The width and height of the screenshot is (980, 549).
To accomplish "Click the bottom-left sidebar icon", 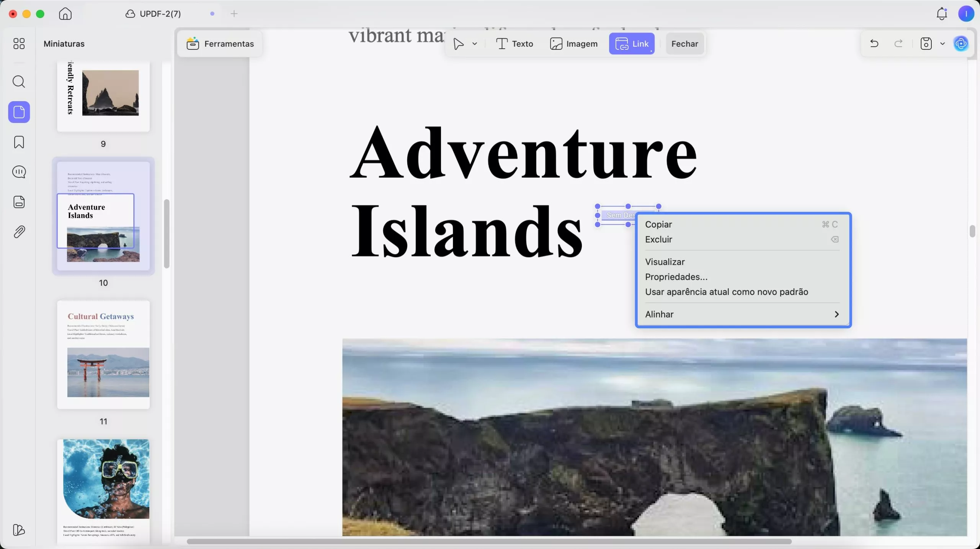I will [x=19, y=530].
